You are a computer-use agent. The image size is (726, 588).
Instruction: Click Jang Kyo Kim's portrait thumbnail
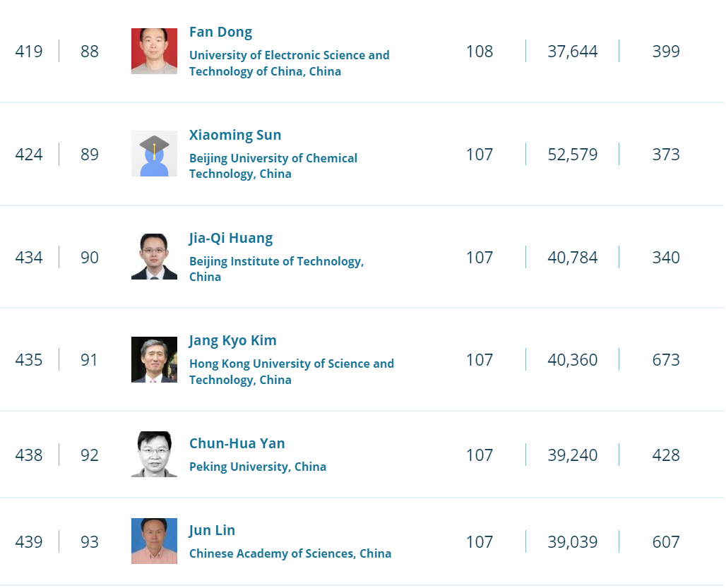pos(154,360)
